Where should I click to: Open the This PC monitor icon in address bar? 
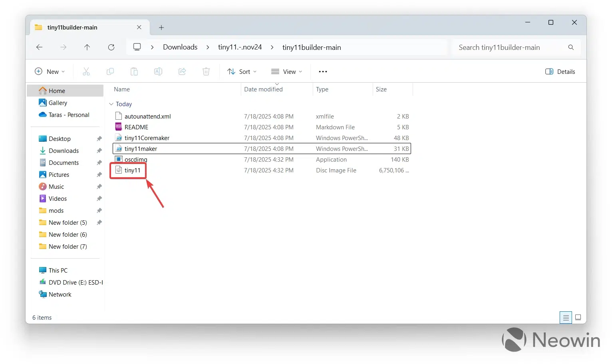[x=137, y=47]
